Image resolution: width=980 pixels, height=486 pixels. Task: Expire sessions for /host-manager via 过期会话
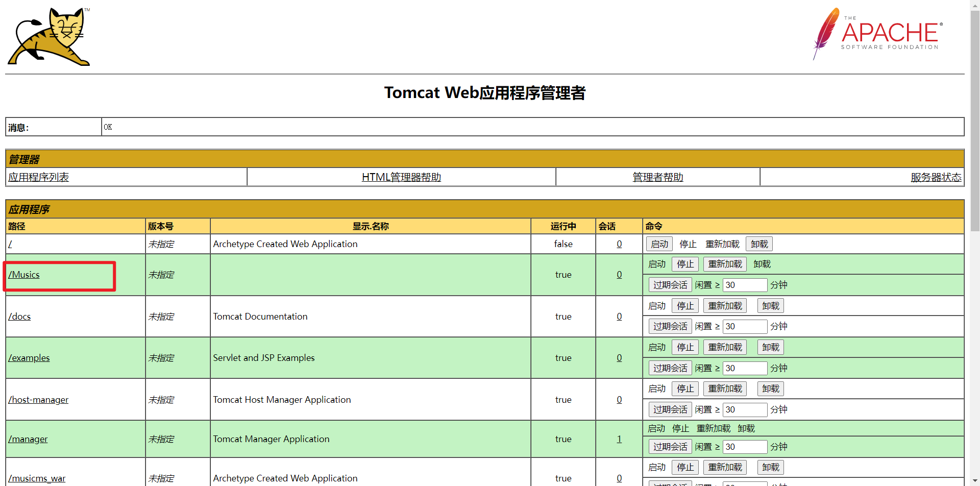tap(670, 409)
